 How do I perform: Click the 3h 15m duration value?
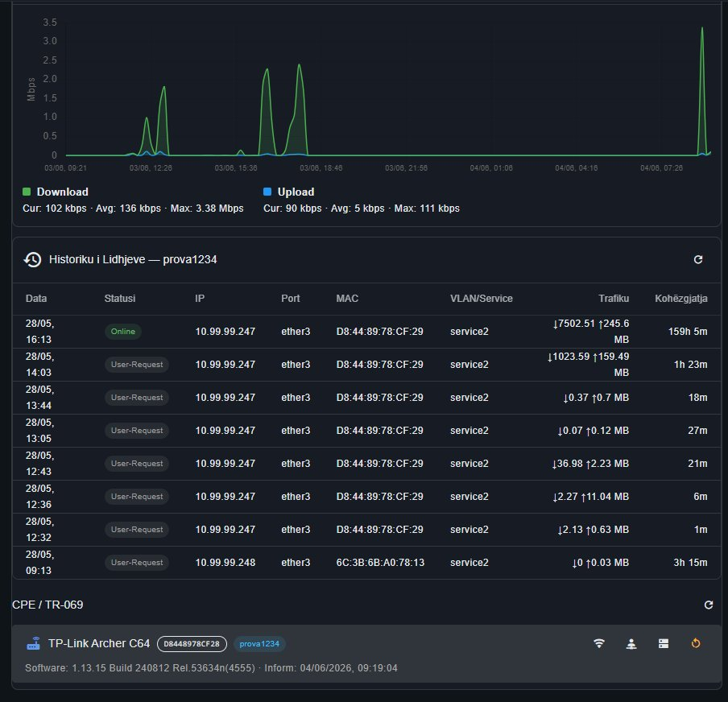point(690,562)
